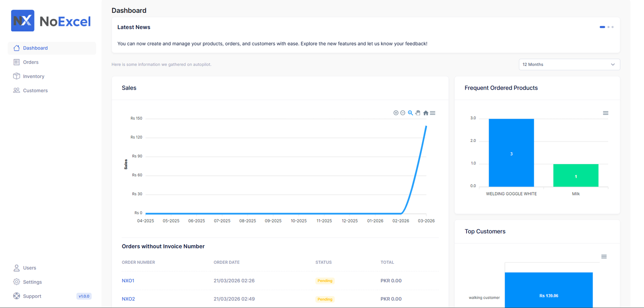Viewport: 644px width, 308px height.
Task: Click the walking customer Rs 139.06 bar
Action: coord(549,290)
